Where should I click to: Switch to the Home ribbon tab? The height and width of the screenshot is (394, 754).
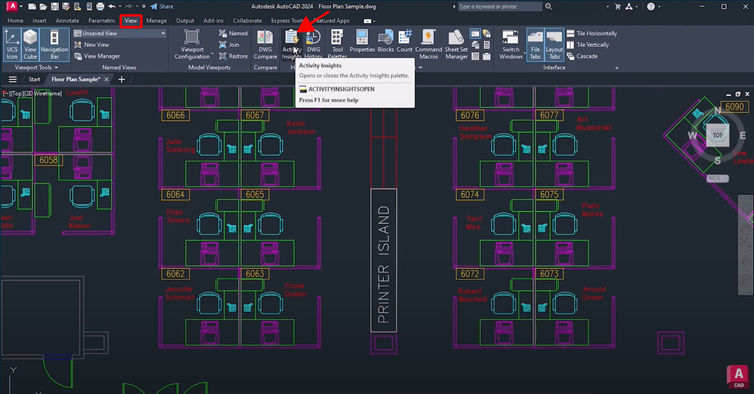[15, 21]
